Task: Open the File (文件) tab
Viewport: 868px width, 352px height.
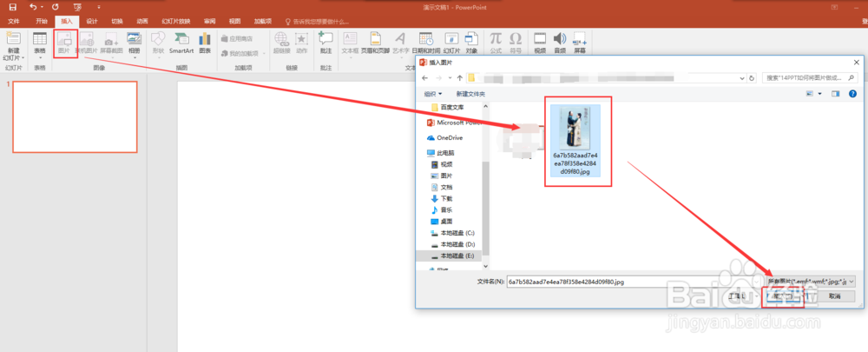Action: pyautogui.click(x=14, y=22)
